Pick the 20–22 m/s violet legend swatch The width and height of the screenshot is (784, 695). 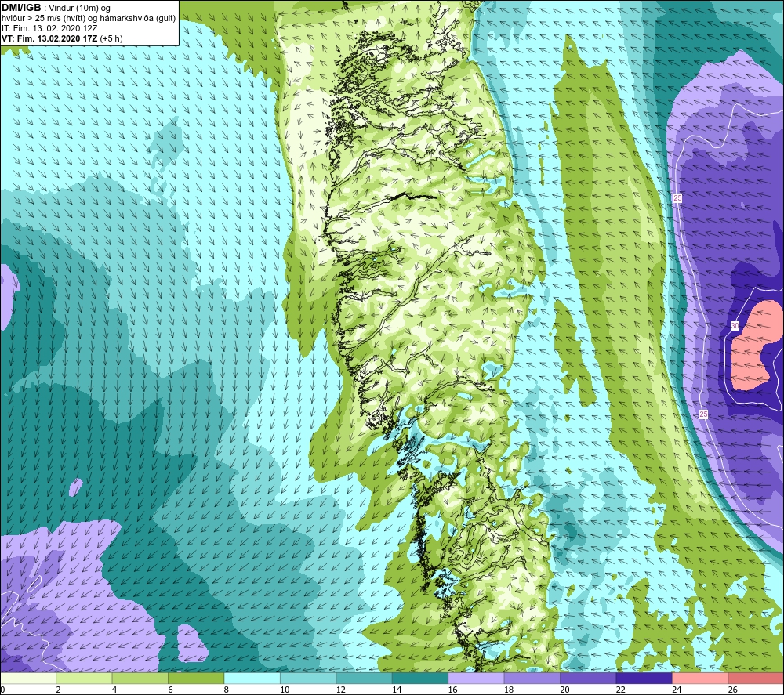pyautogui.click(x=588, y=679)
